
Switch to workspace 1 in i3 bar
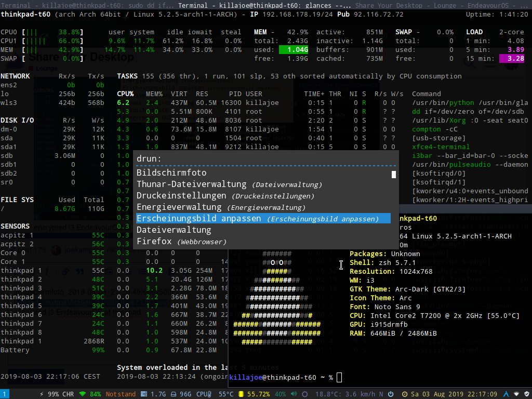(x=4, y=394)
